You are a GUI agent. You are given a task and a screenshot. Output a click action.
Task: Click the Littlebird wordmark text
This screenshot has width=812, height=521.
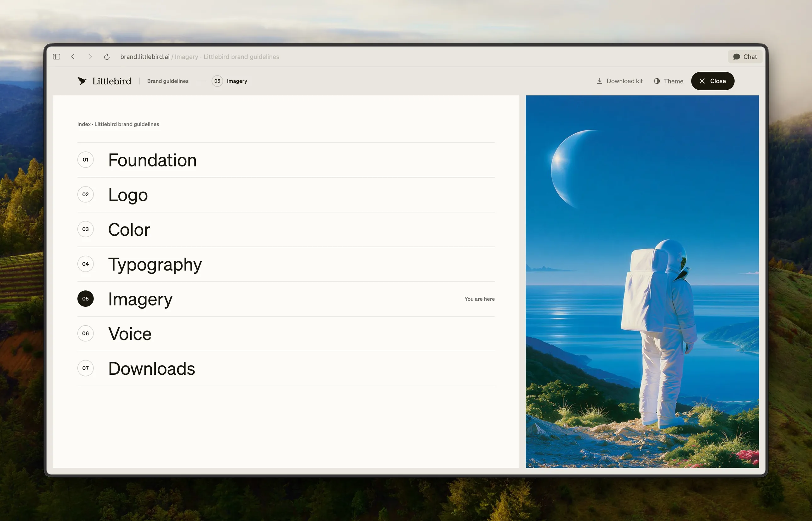(x=112, y=81)
